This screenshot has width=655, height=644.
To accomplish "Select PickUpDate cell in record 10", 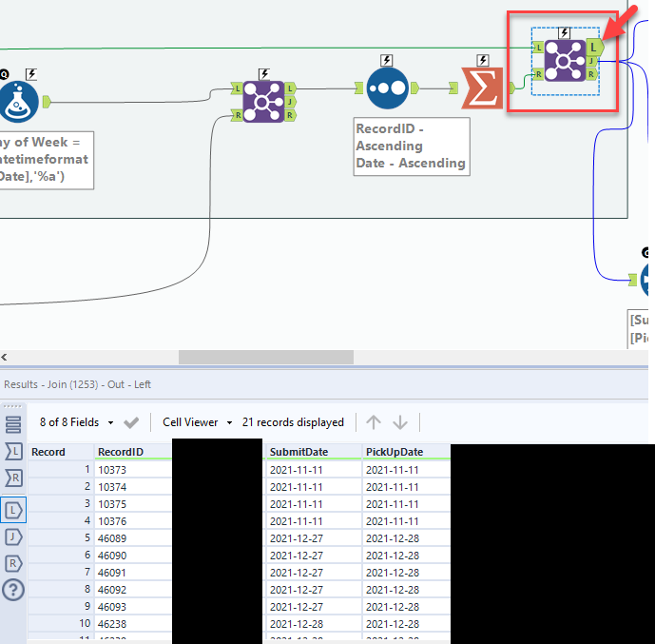I will tap(407, 624).
